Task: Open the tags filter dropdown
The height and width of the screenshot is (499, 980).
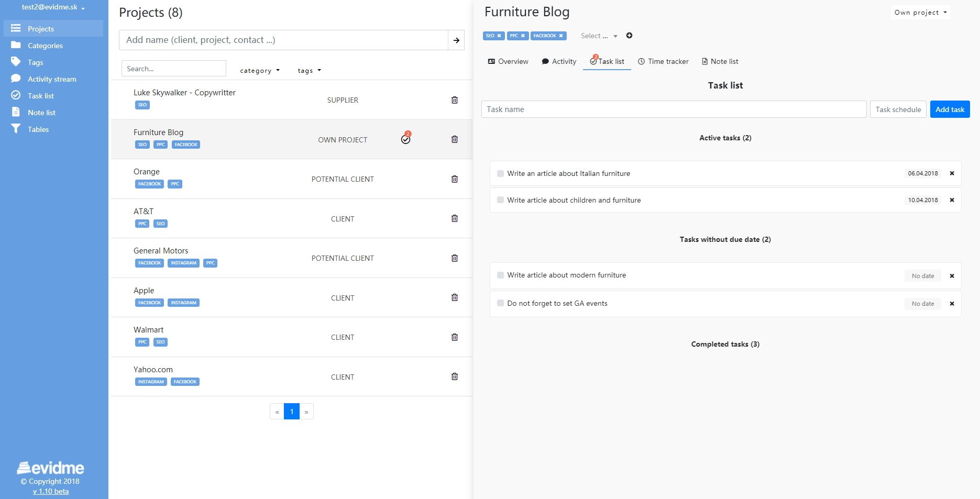Action: coord(309,70)
